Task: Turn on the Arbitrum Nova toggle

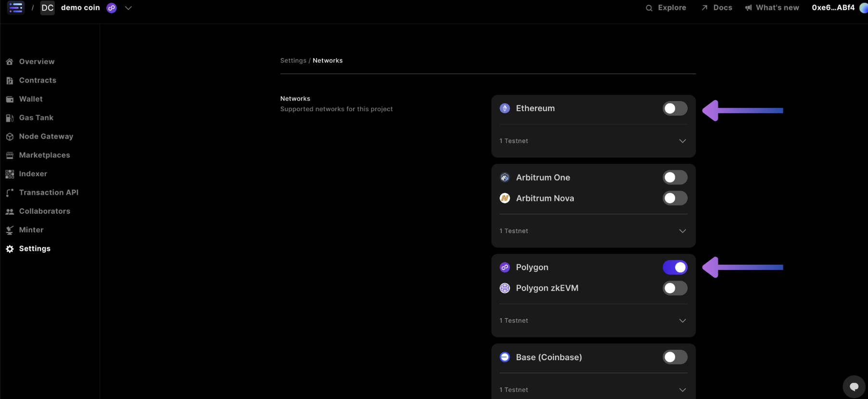Action: pyautogui.click(x=675, y=198)
